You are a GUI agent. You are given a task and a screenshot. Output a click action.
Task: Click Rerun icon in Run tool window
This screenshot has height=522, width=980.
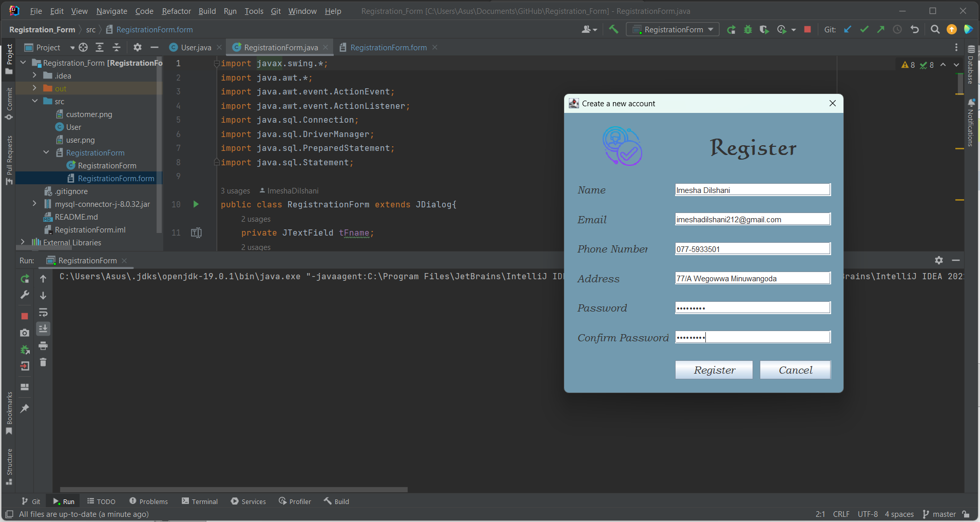[x=25, y=278]
